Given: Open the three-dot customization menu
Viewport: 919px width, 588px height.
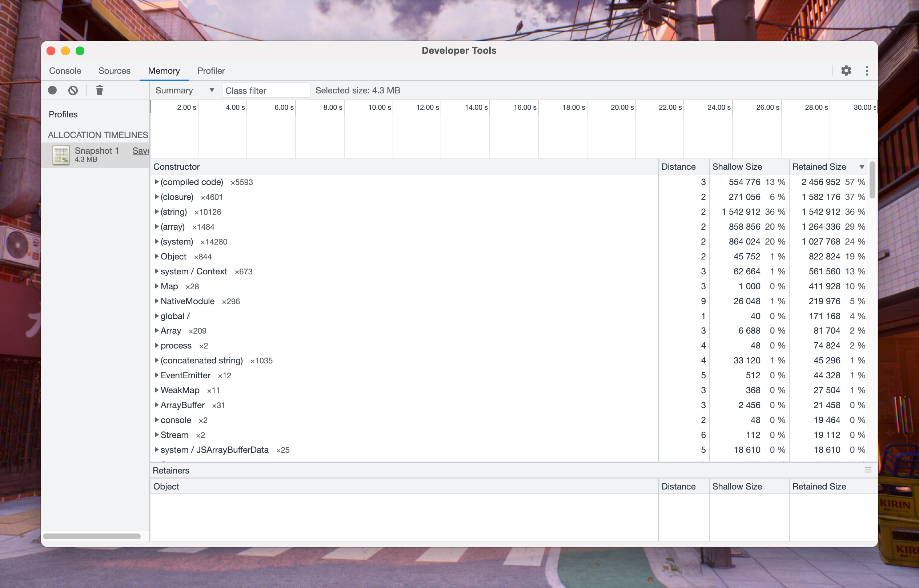Looking at the screenshot, I should pyautogui.click(x=866, y=71).
